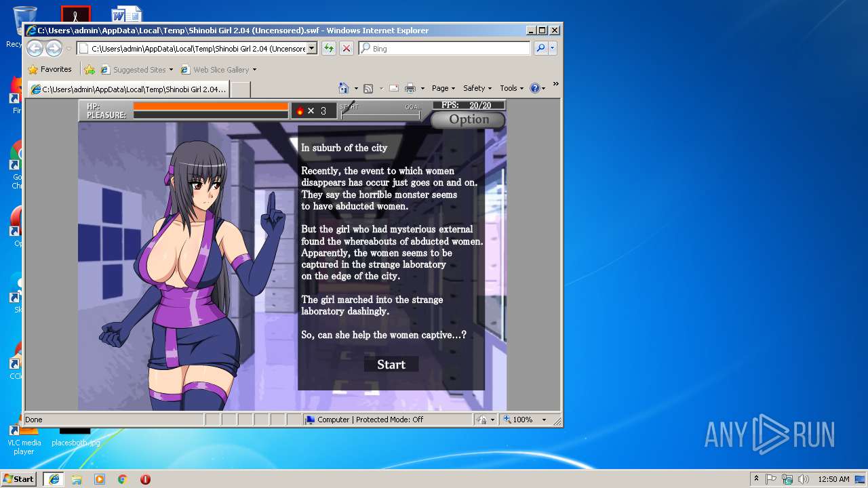Click 'Computer | Protected Mode: Off' status zone

(x=388, y=420)
